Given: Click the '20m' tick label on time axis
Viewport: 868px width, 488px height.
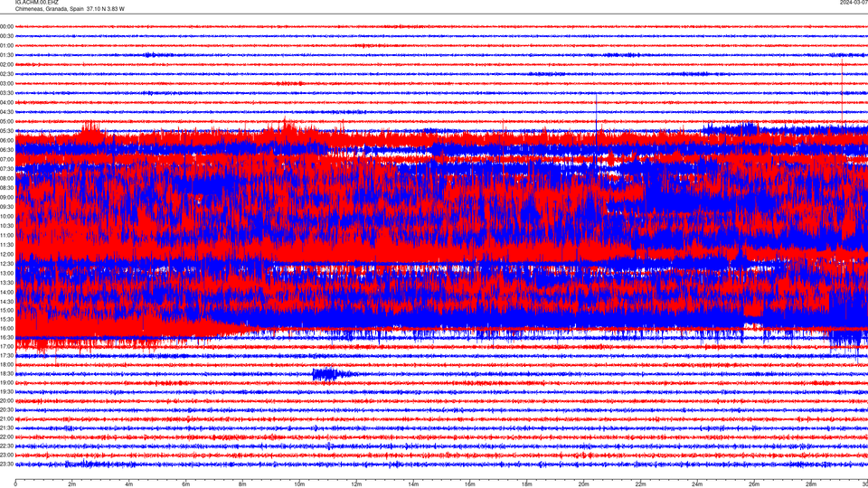Looking at the screenshot, I should [x=583, y=484].
